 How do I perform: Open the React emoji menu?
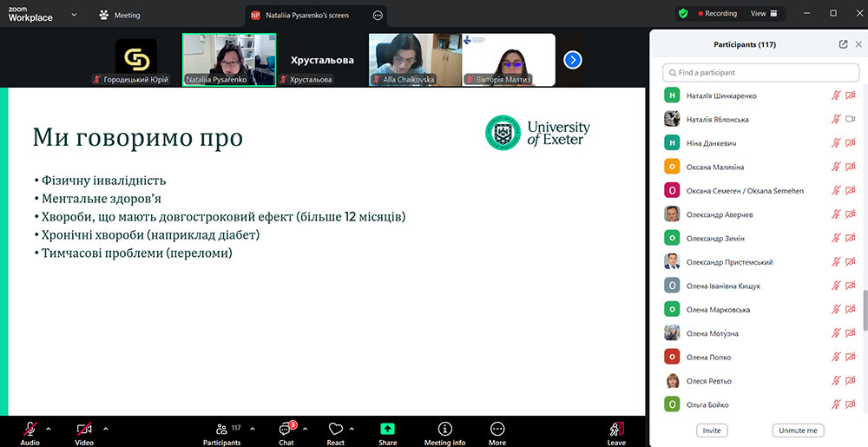click(x=335, y=431)
